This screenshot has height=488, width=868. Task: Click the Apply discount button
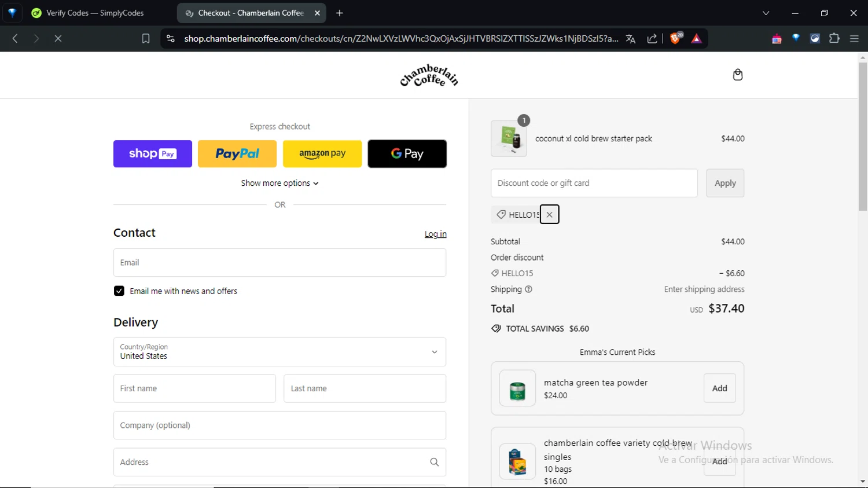pos(725,183)
